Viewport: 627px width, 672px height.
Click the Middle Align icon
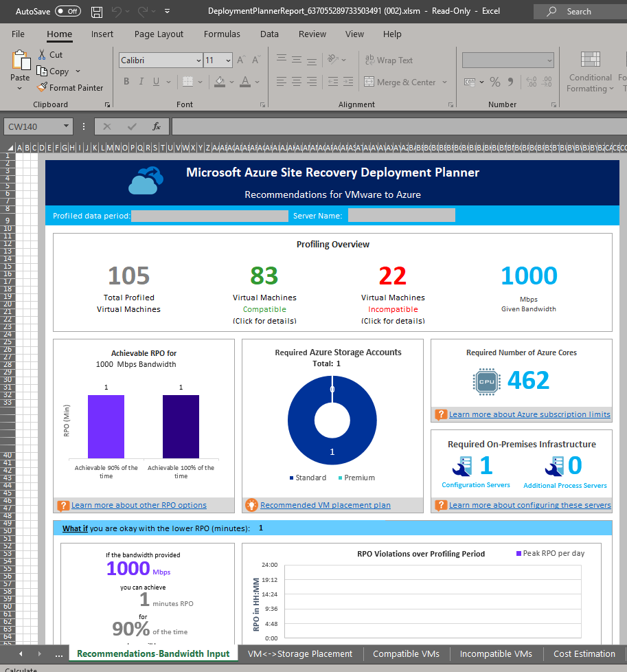pos(297,59)
